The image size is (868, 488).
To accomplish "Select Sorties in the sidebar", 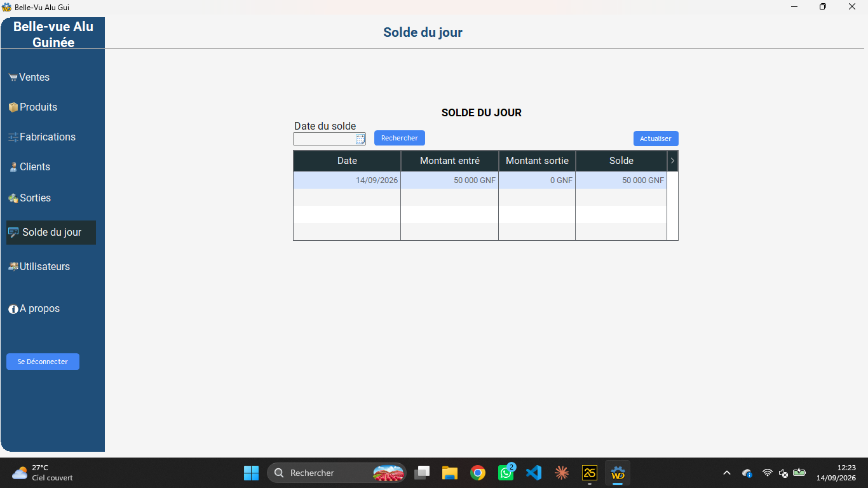I will pos(29,198).
